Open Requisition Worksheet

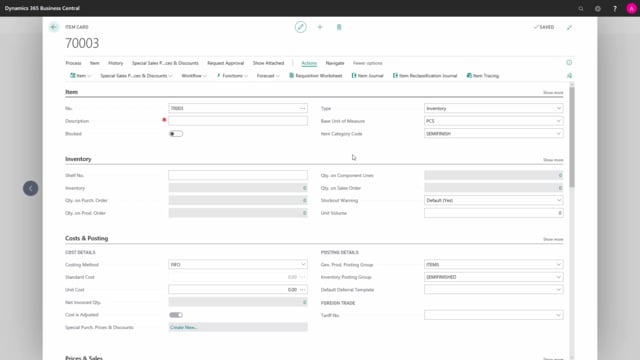[x=316, y=76]
